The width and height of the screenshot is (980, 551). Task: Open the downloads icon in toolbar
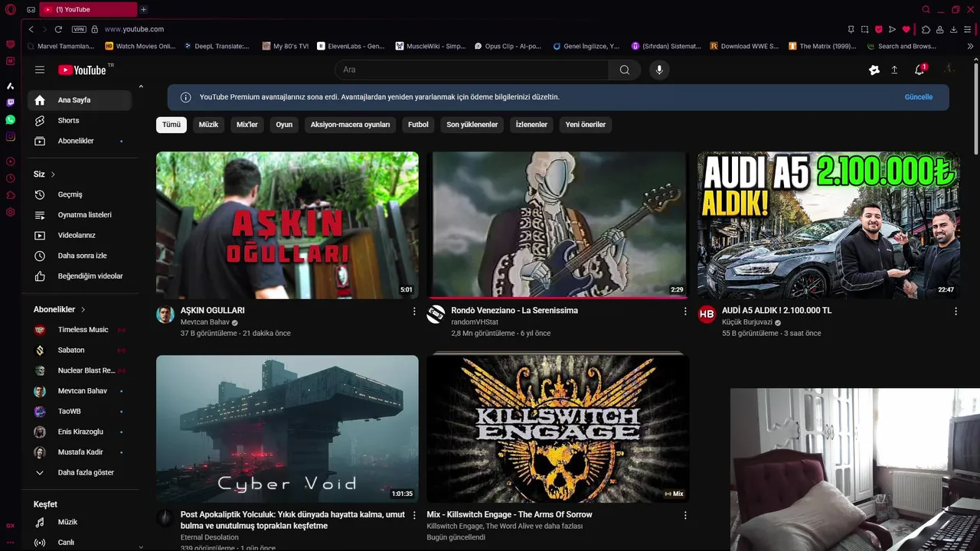953,29
